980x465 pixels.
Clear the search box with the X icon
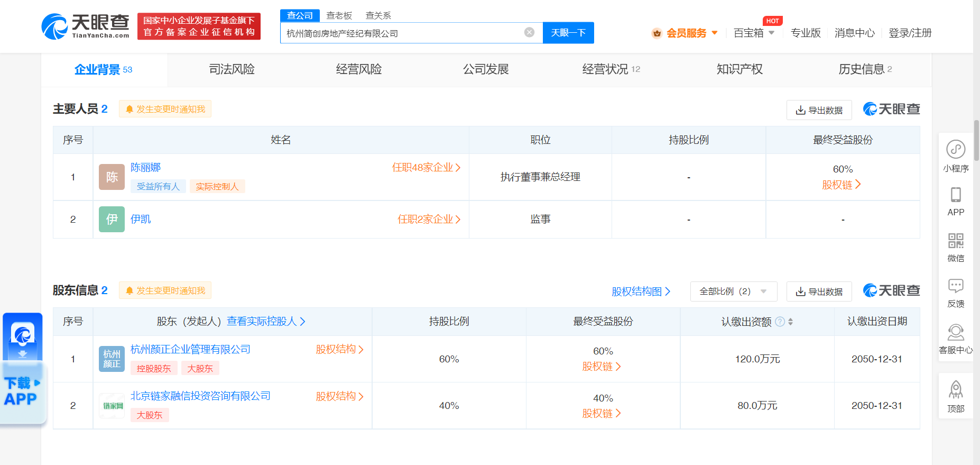[529, 32]
